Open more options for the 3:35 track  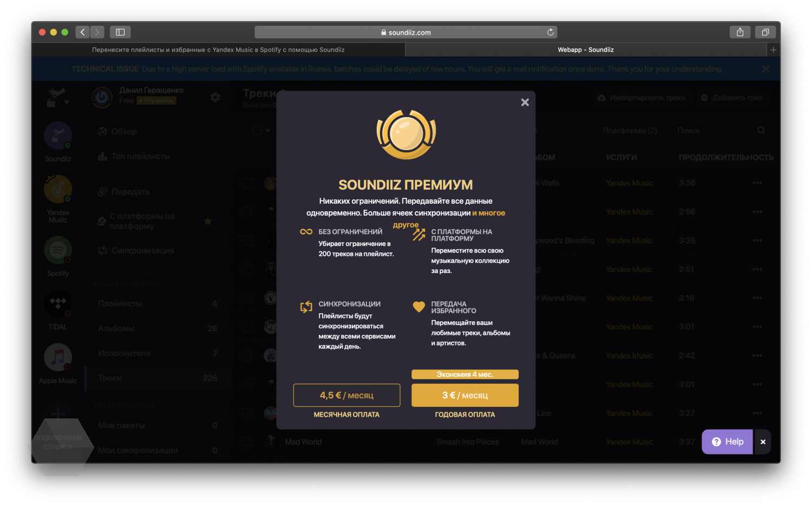coord(757,240)
